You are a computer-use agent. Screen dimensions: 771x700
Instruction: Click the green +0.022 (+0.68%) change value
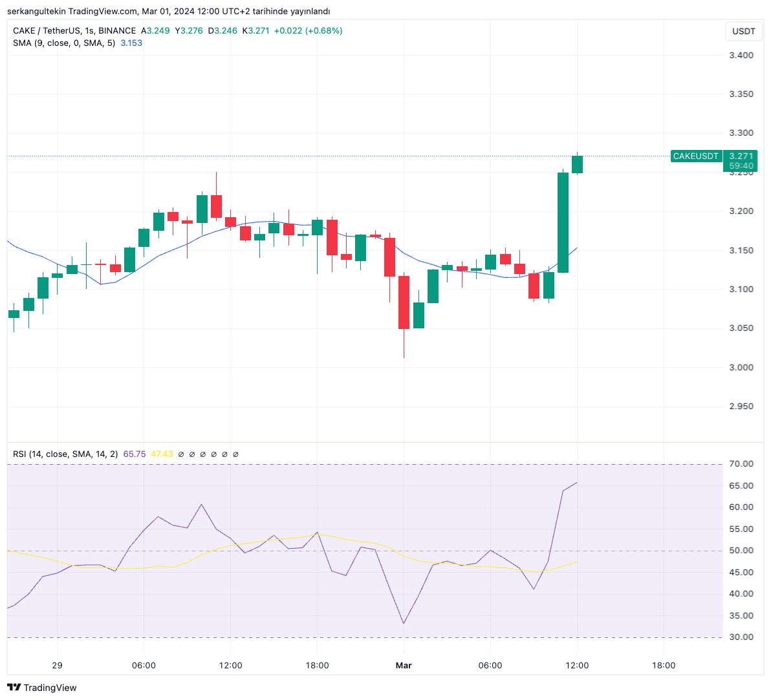pos(308,31)
